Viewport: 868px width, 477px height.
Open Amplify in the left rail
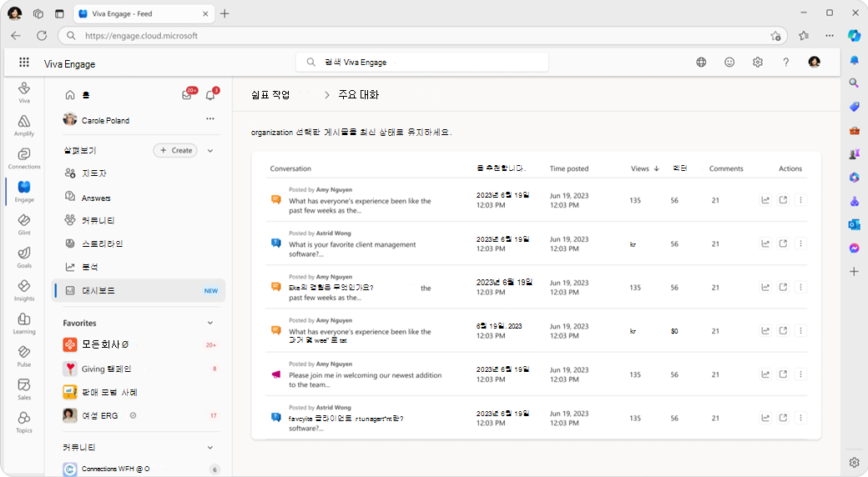(24, 126)
